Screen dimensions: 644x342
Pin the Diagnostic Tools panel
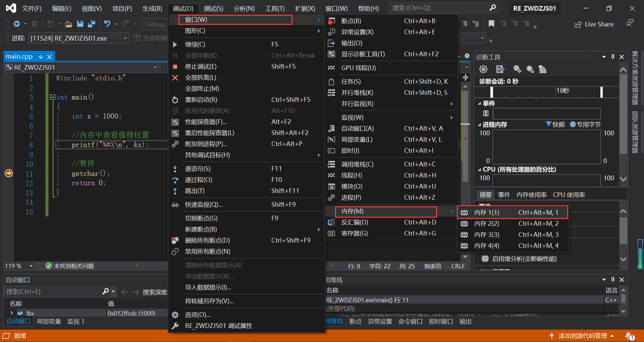613,57
